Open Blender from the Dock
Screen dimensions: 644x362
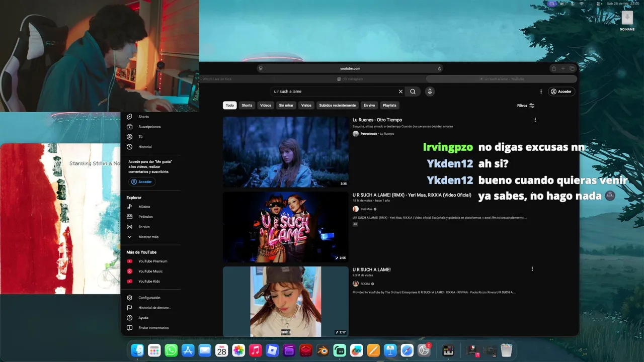point(323,350)
